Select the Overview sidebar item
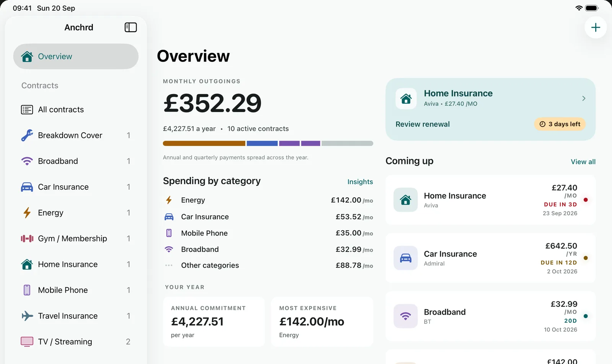The height and width of the screenshot is (364, 612). pos(76,57)
